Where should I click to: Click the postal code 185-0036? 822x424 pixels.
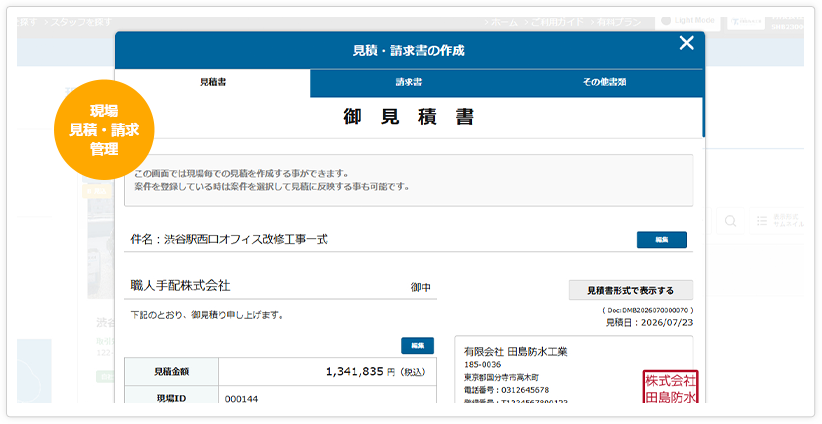482,364
